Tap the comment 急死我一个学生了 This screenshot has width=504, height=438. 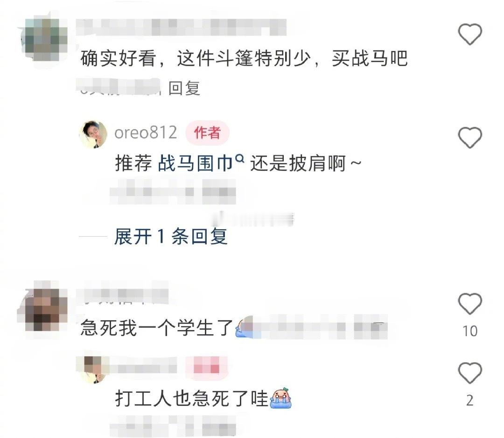click(x=156, y=328)
